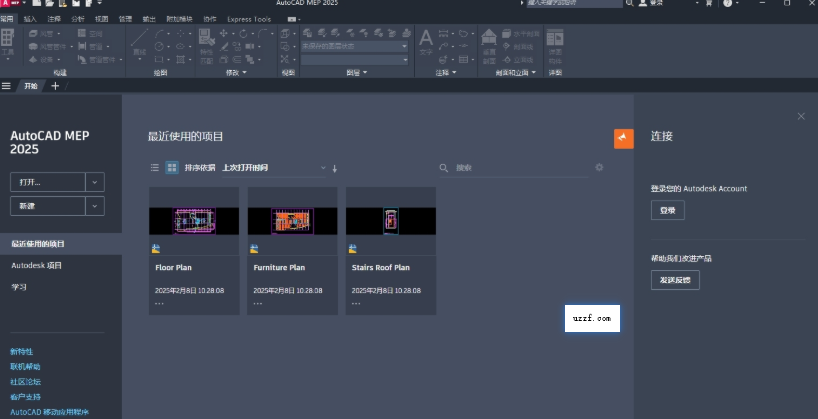Viewport: 818px width, 419px height.
Task: Open the Floor Plan drawing thumbnail
Action: point(194,221)
